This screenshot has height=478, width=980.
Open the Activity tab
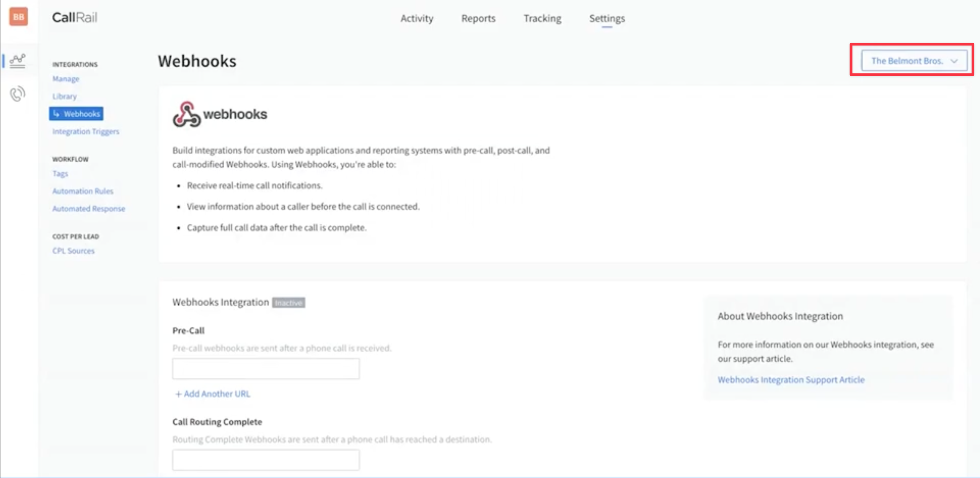(417, 18)
